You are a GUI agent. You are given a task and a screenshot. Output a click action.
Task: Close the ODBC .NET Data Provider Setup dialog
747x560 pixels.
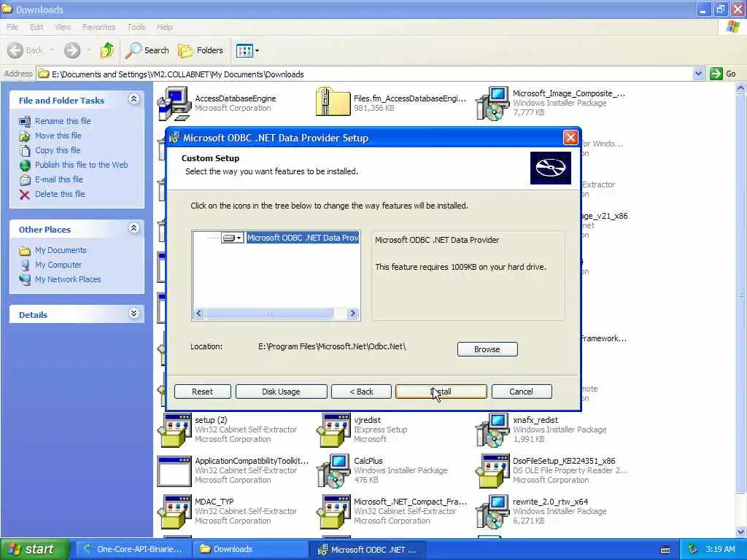coord(570,138)
